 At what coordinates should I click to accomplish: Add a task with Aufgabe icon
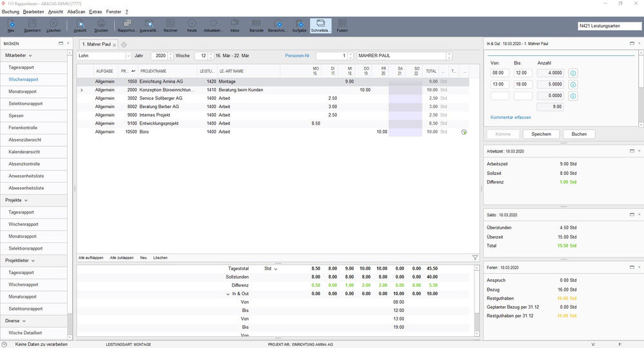pyautogui.click(x=299, y=26)
